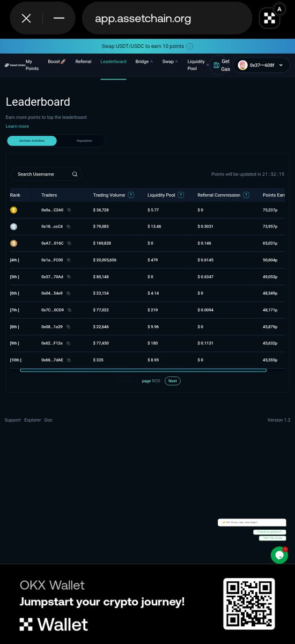Screen dimensions: 295x644
Task: Show Liquidity Pool help tooltip icon
Action: (181, 195)
